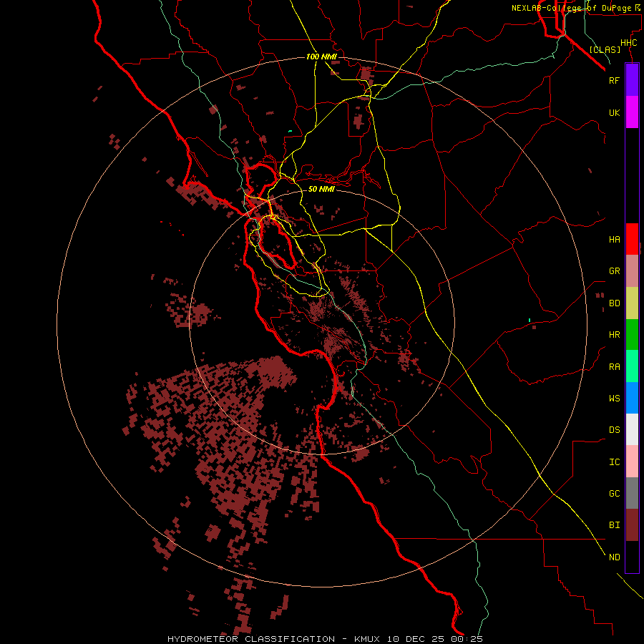Click the HHC product label

coord(628,43)
